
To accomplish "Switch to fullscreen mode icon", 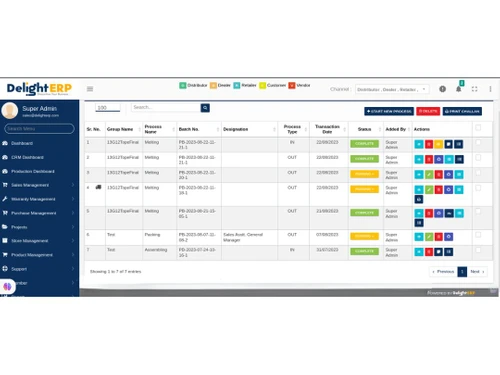I will pos(474,89).
